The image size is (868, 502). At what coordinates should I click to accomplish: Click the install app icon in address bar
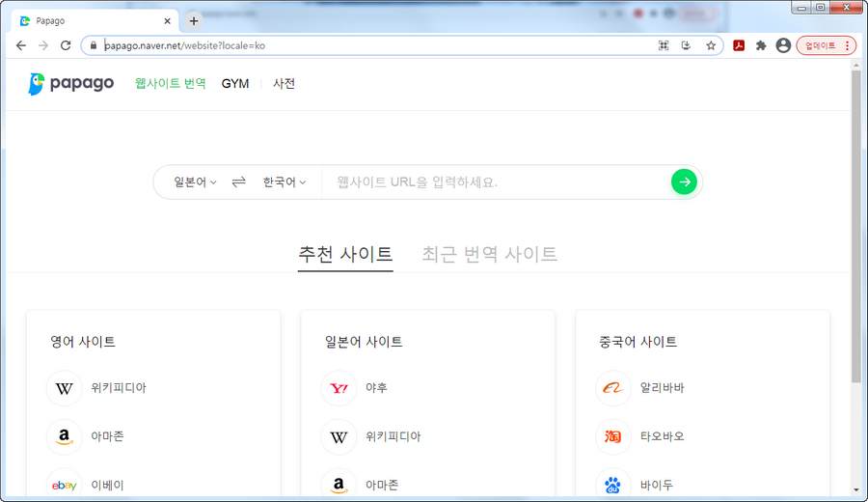coord(687,45)
